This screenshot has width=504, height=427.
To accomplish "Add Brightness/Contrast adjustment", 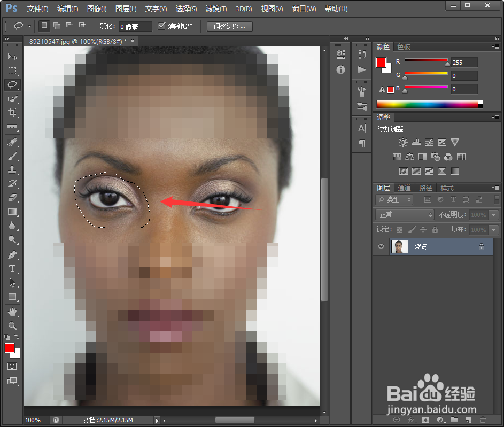I will (403, 142).
